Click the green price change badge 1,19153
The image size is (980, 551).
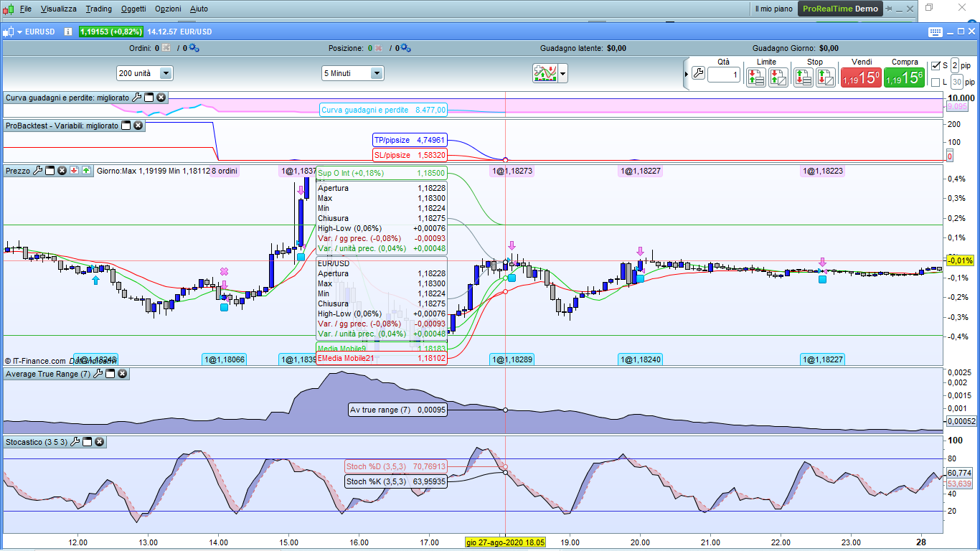click(x=110, y=32)
